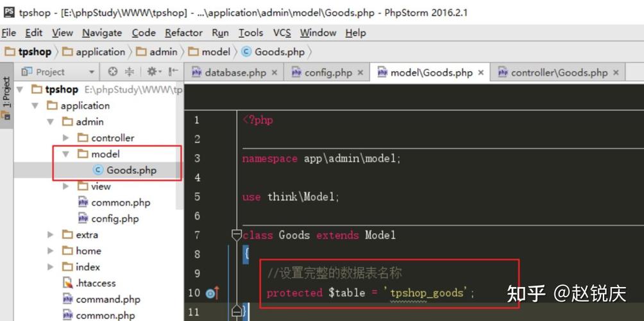Collapse the application folder arrow
The width and height of the screenshot is (644, 321).
[x=35, y=106]
